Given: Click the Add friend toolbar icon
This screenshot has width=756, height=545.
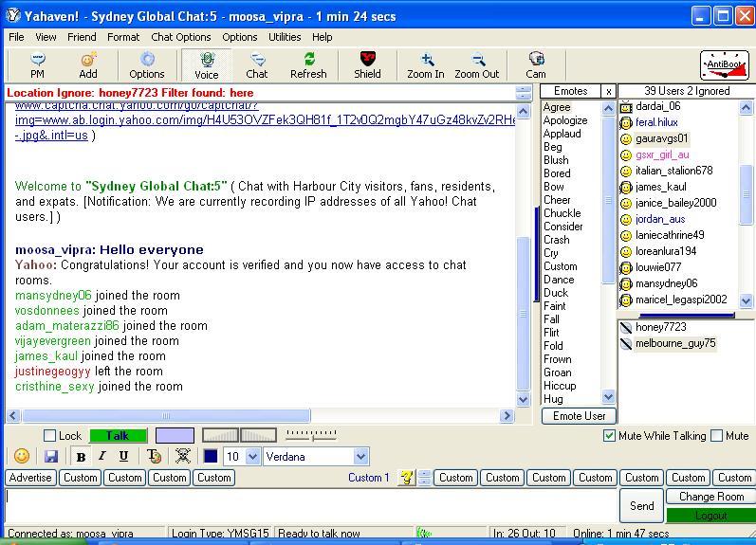Looking at the screenshot, I should point(88,65).
